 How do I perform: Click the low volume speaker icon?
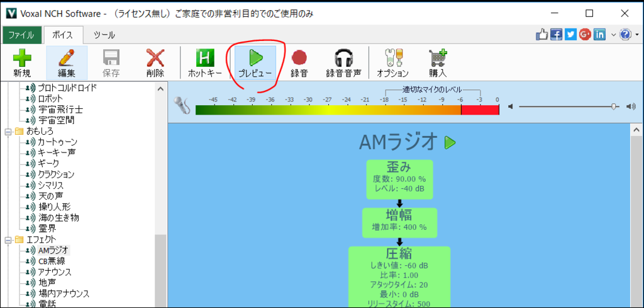click(511, 106)
